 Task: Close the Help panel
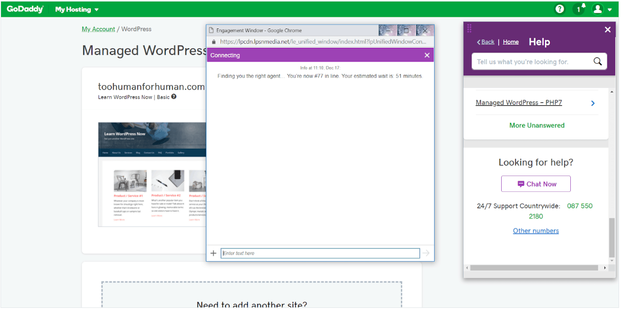pyautogui.click(x=607, y=30)
